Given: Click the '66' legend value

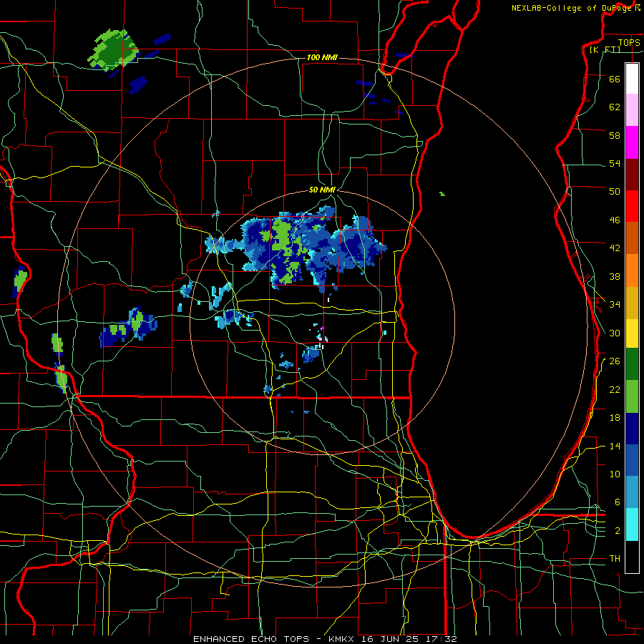Looking at the screenshot, I should (x=615, y=79).
